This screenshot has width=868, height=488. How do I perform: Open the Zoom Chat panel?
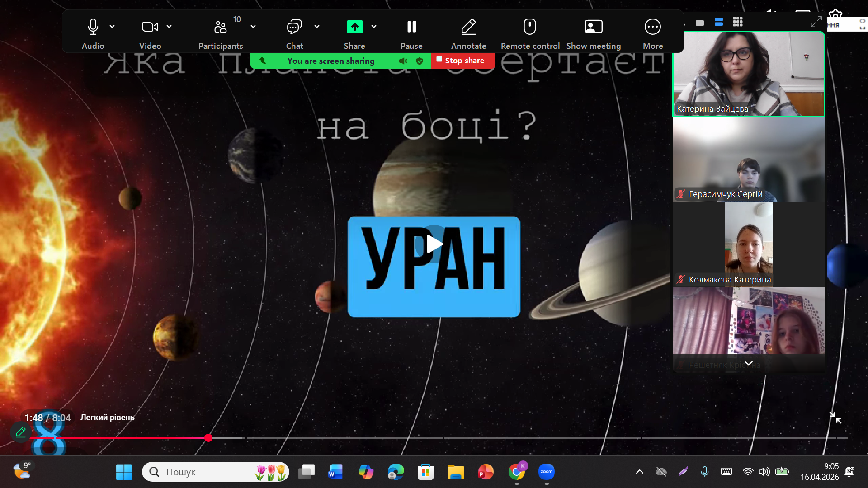294,27
